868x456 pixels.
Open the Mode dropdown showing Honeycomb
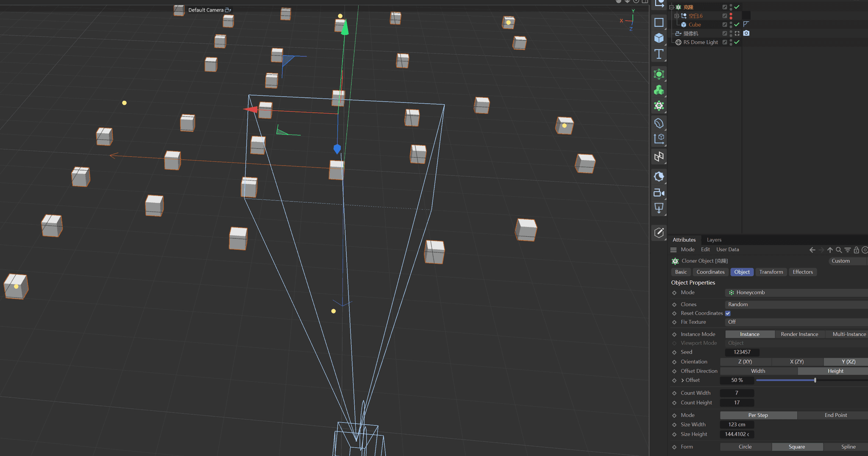click(x=796, y=293)
